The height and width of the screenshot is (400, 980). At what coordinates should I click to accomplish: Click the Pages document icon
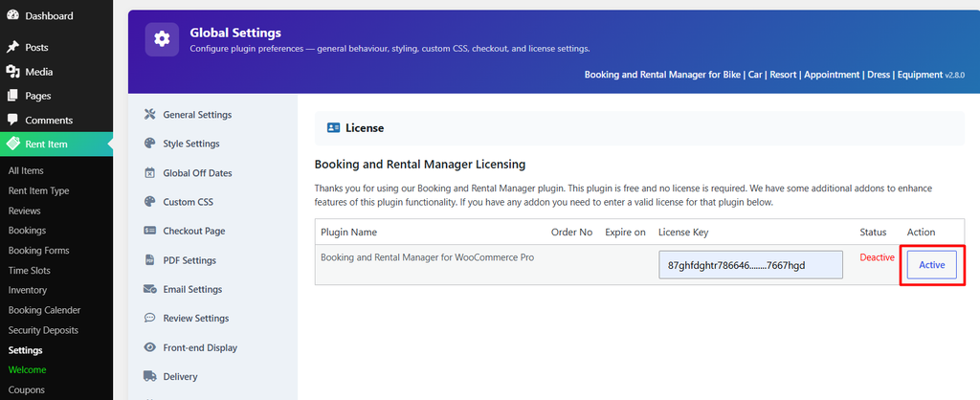click(x=12, y=96)
